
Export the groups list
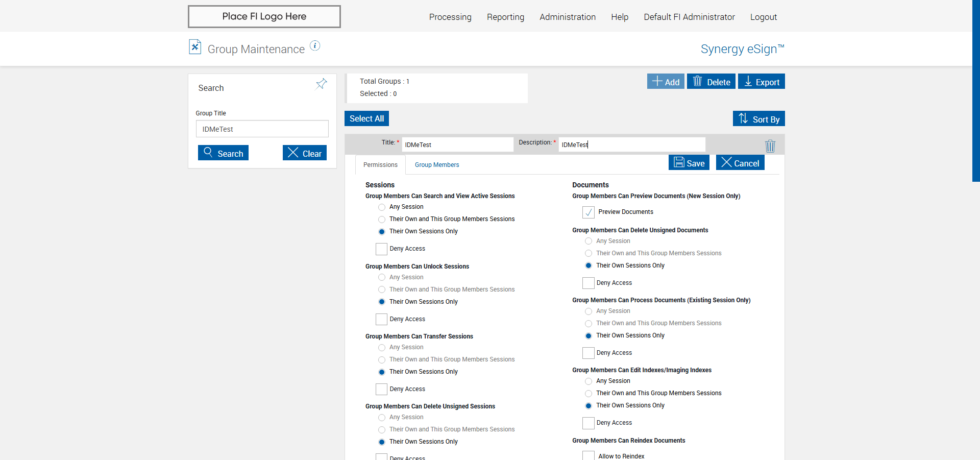tap(761, 82)
